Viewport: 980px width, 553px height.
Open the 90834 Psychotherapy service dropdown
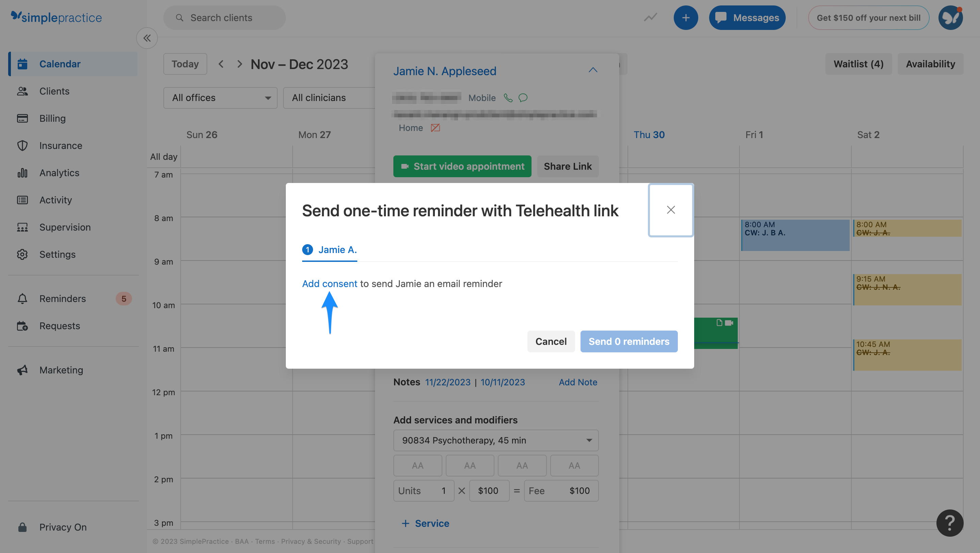click(x=496, y=440)
